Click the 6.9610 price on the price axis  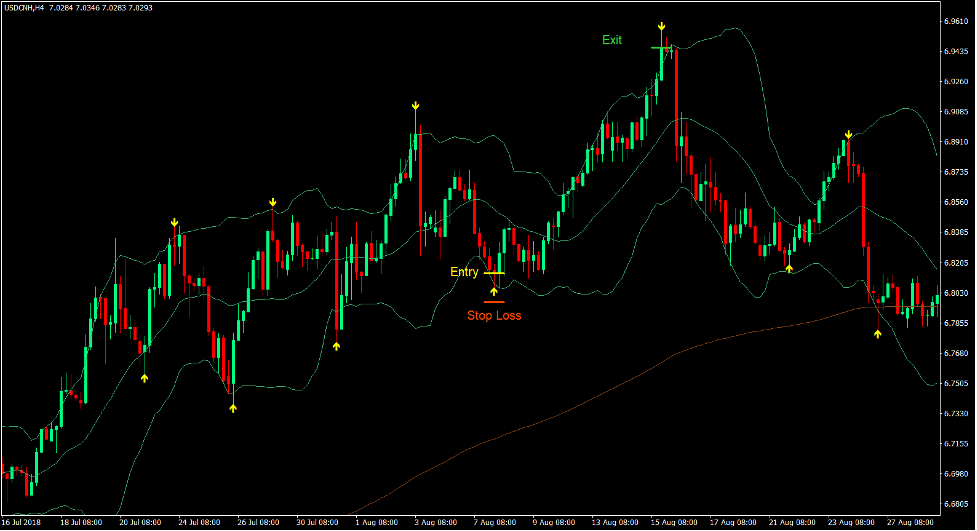tap(955, 21)
